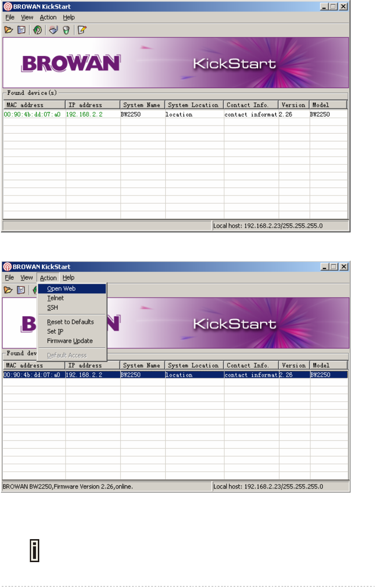
Task: Sort by System Name column in the upper window
Action: (x=143, y=105)
